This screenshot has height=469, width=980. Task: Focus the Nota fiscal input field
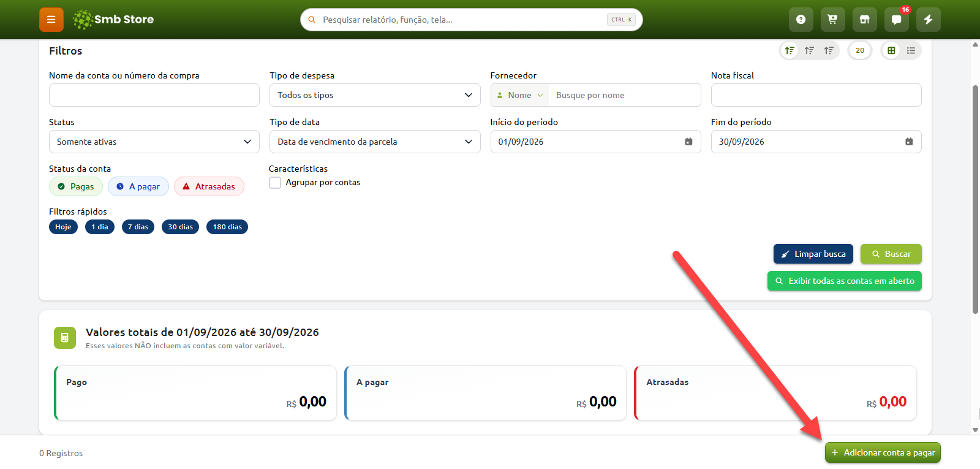(x=816, y=95)
